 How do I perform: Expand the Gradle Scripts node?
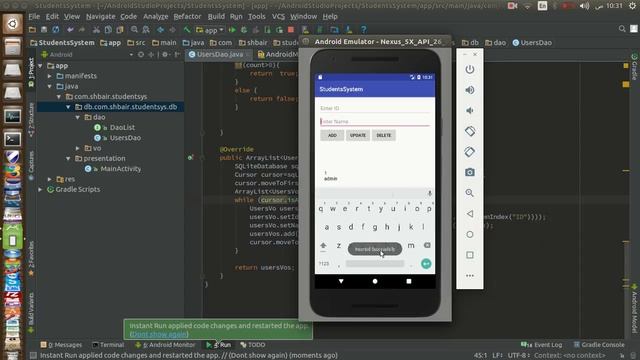pos(40,189)
